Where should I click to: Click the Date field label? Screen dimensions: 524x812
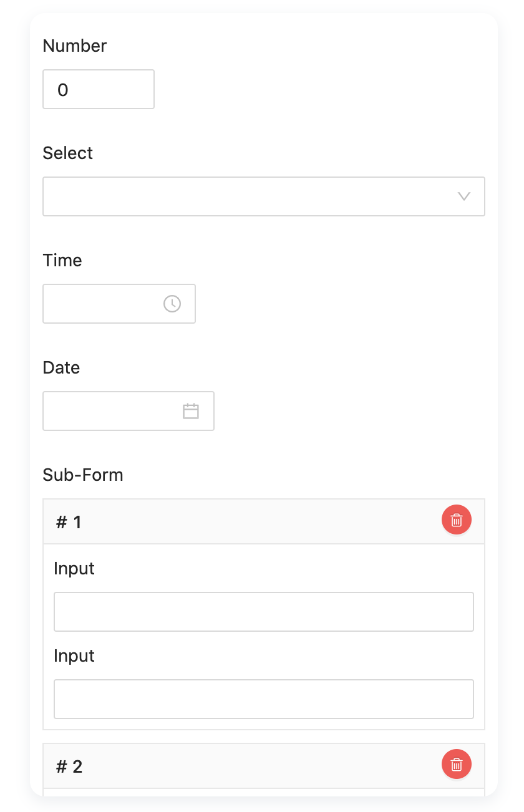[x=61, y=367]
